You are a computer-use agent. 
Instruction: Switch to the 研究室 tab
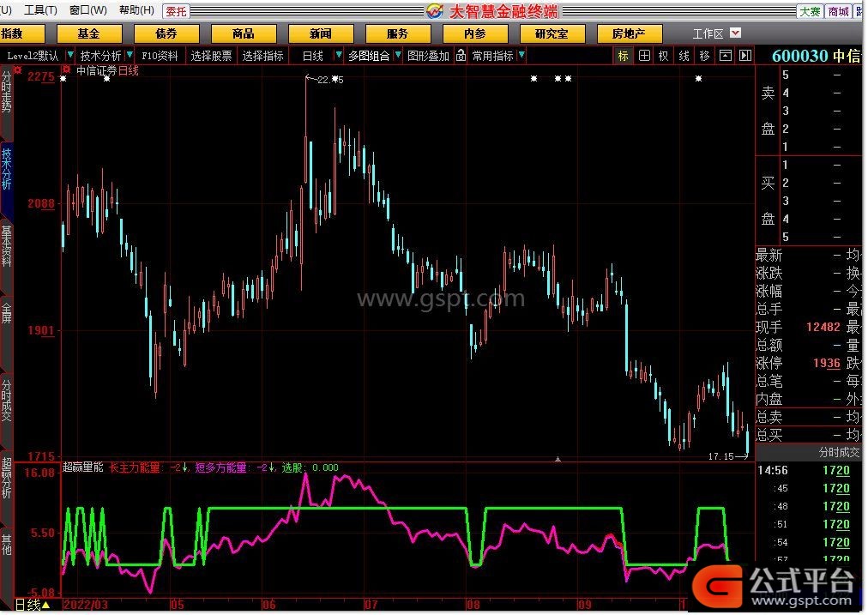point(552,33)
